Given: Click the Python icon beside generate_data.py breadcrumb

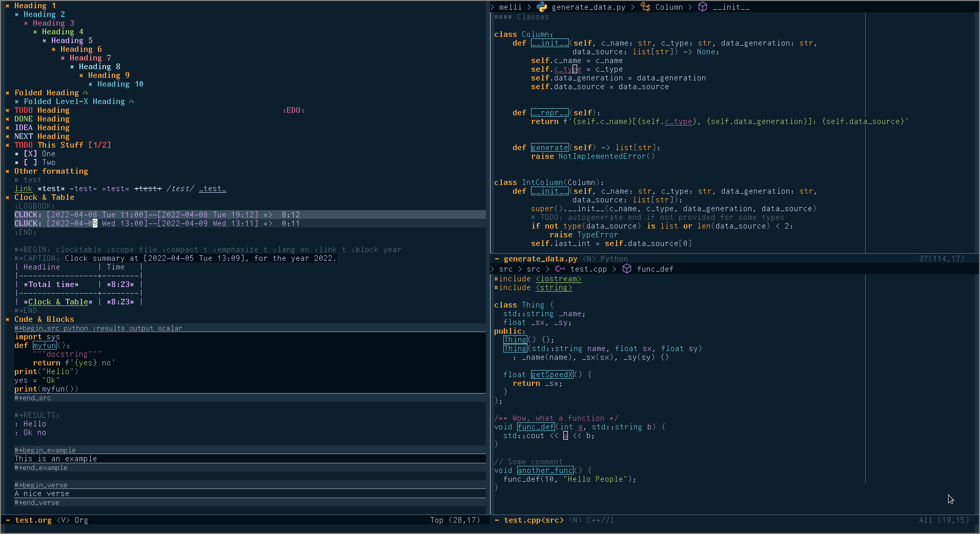Looking at the screenshot, I should (x=542, y=7).
